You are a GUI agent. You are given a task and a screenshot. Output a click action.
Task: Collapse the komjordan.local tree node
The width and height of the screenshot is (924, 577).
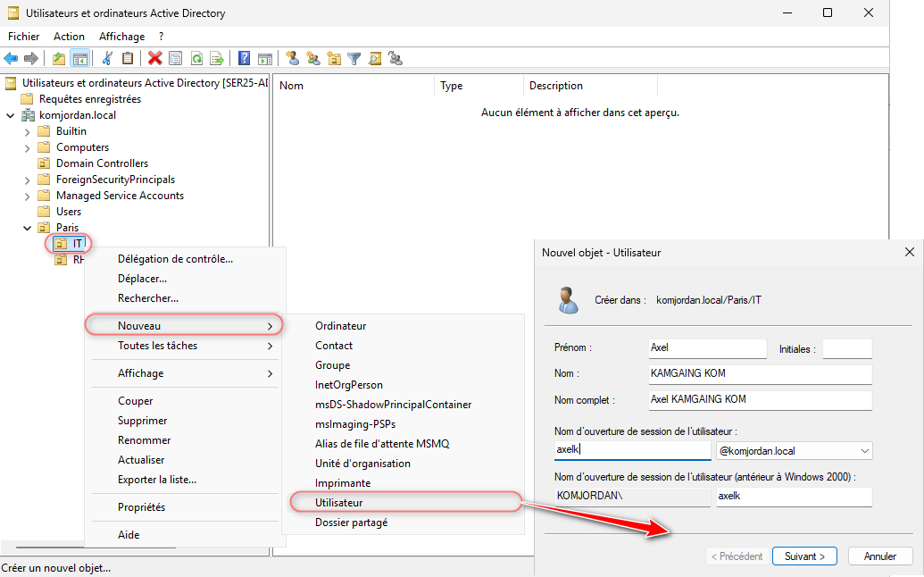(11, 115)
